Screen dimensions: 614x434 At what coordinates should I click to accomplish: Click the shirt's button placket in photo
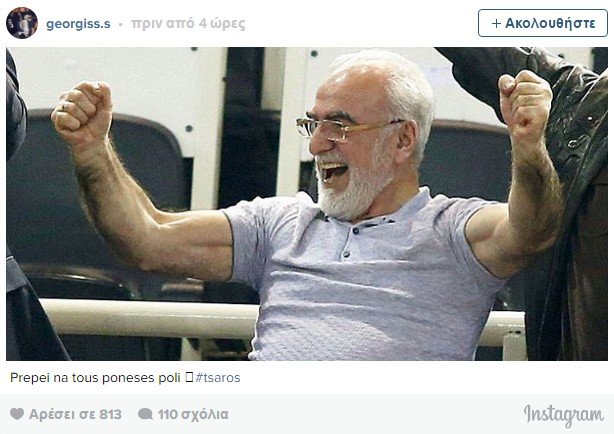tap(352, 239)
